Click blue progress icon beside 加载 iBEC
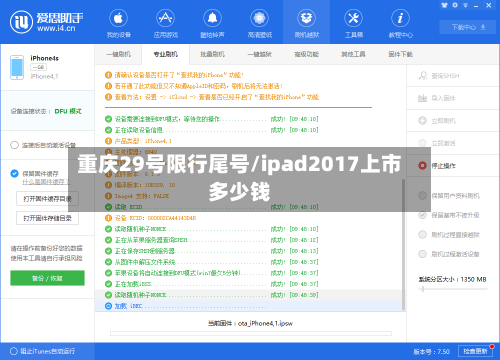Screen dimensions: 500x360 (108, 306)
